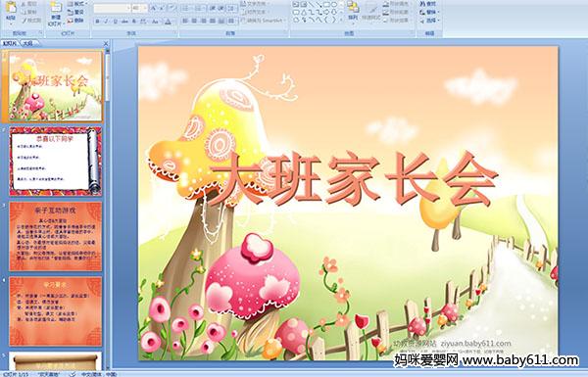The image size is (588, 377).
Task: Toggle center text alignment
Action: click(194, 21)
